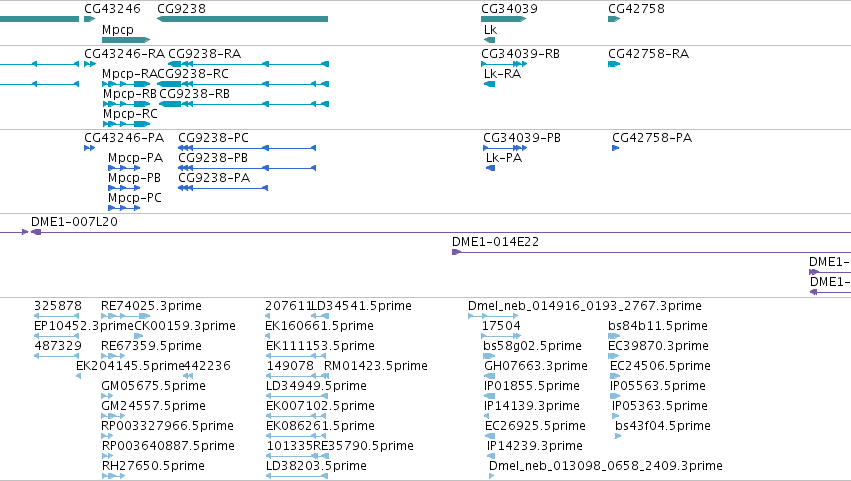Click protein Lk-PA label
This screenshot has width=851, height=481.
pos(504,158)
